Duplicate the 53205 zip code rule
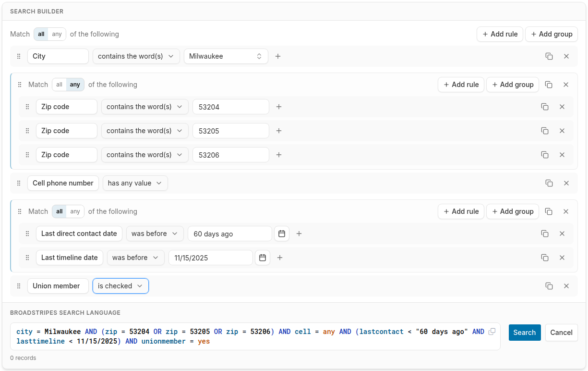Viewport: 588px width, 371px height. [x=545, y=131]
